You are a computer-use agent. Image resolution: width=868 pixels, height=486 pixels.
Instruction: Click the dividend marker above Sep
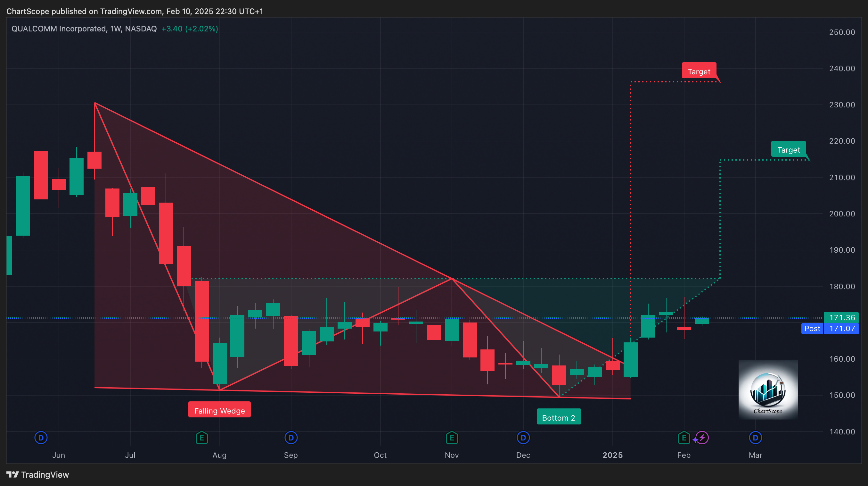point(291,438)
